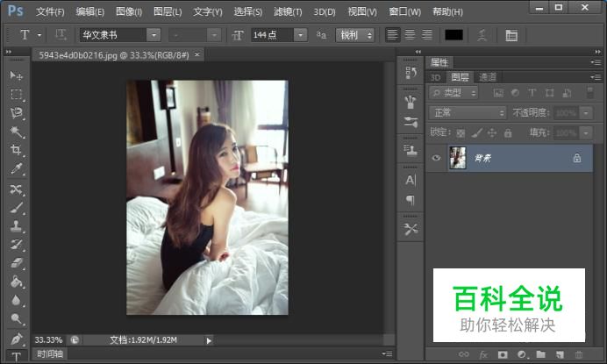Open the Clone Source panel icon

click(x=411, y=150)
